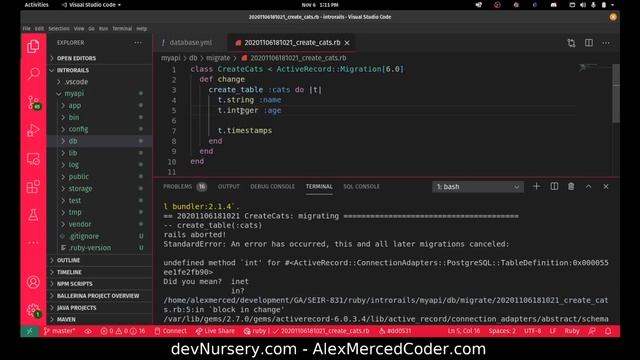Open the DEBUG CONSOLE tab
Image resolution: width=640 pixels, height=360 pixels.
pyautogui.click(x=272, y=187)
